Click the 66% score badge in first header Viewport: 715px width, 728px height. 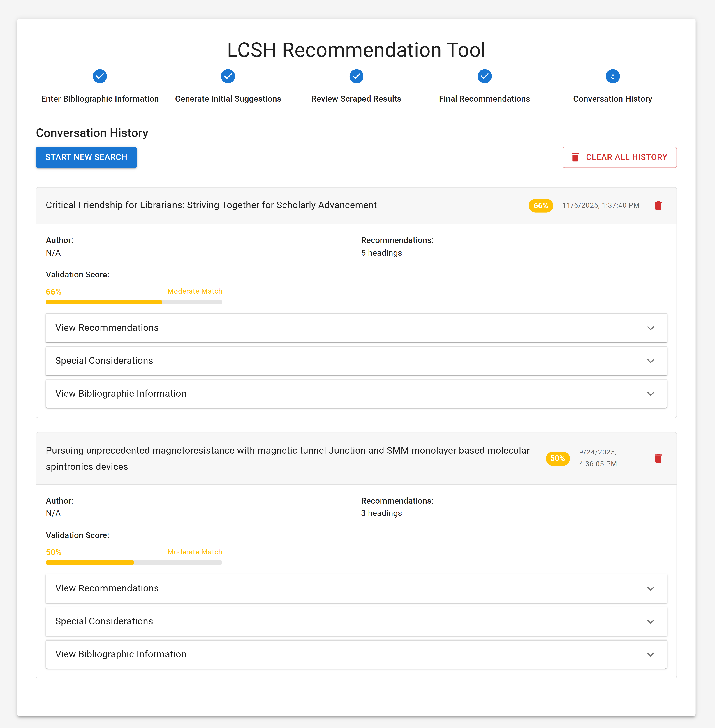[540, 205]
